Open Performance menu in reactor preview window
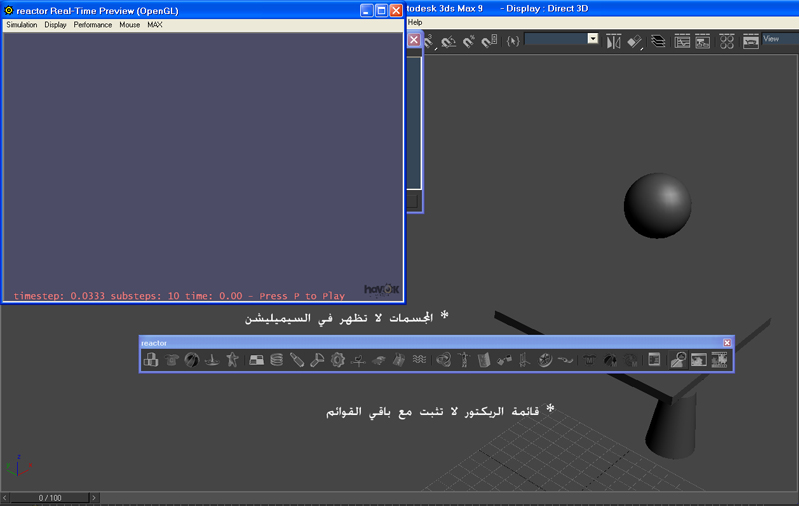Image resolution: width=800 pixels, height=506 pixels. [92, 24]
